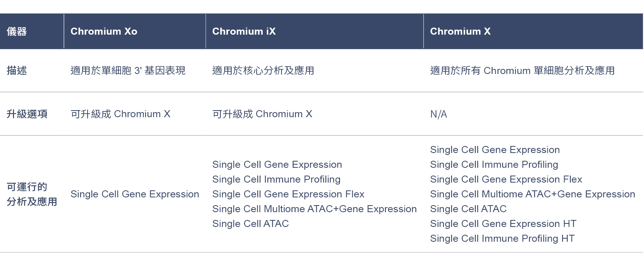644x269 pixels.
Task: Click Single Cell Immune Profiling HT
Action: pos(502,239)
